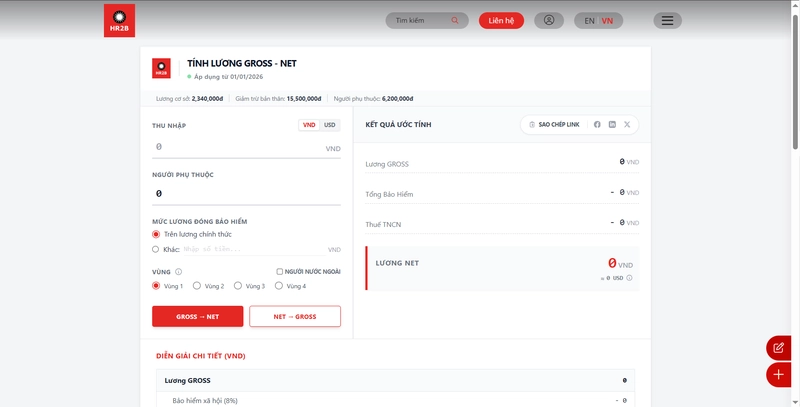The width and height of the screenshot is (800, 407).
Task: Share result on X icon
Action: click(627, 124)
